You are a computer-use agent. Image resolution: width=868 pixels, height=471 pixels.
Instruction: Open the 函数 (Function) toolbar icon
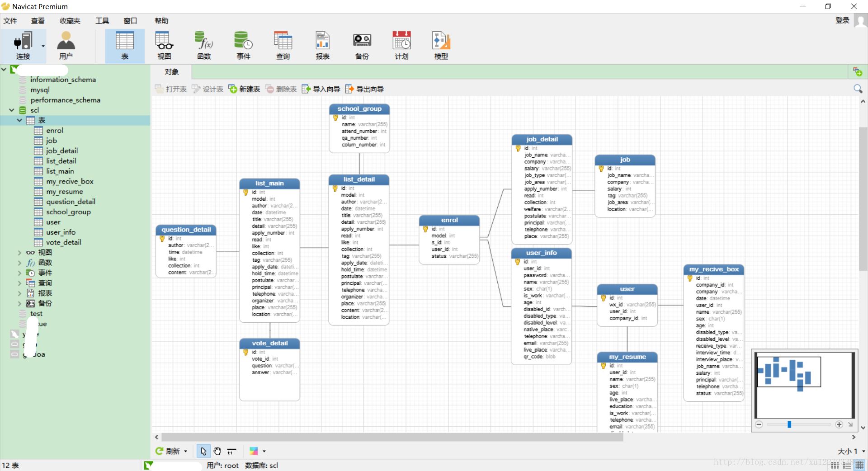click(x=204, y=45)
